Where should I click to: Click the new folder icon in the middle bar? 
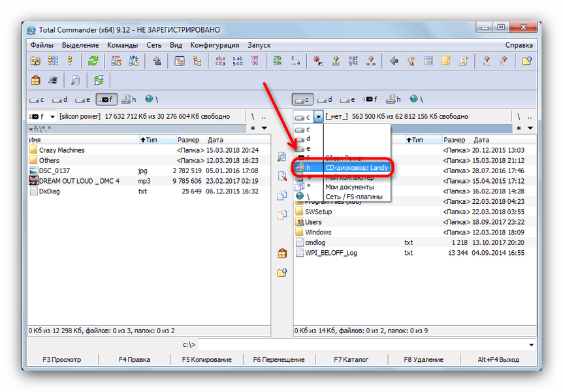coord(282,273)
